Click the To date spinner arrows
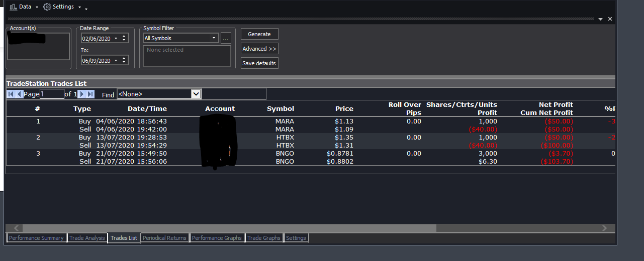The height and width of the screenshot is (261, 644). click(x=125, y=61)
